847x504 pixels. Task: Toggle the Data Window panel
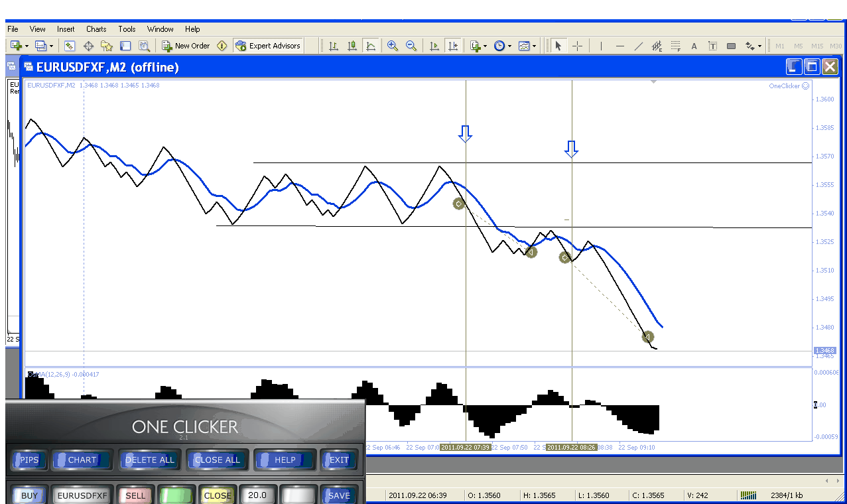coord(88,46)
